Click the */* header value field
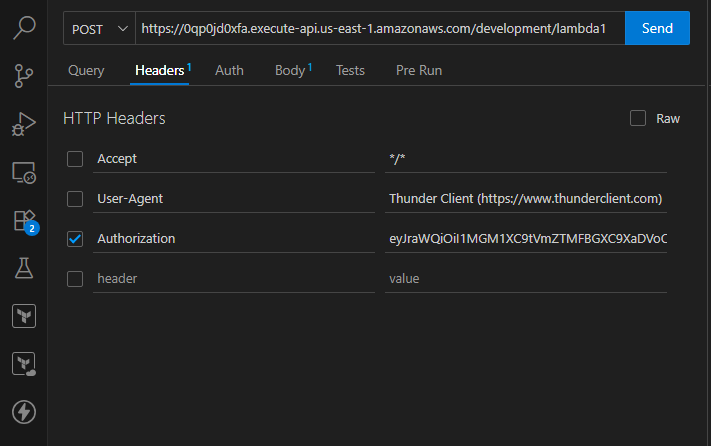Screen dimensions: 711x446 click(x=526, y=159)
